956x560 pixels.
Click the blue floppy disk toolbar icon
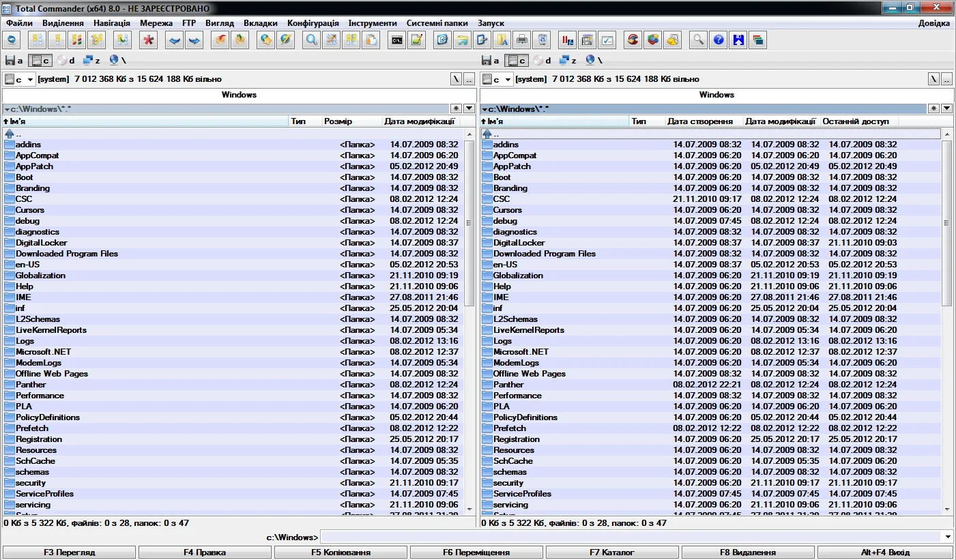(x=738, y=40)
